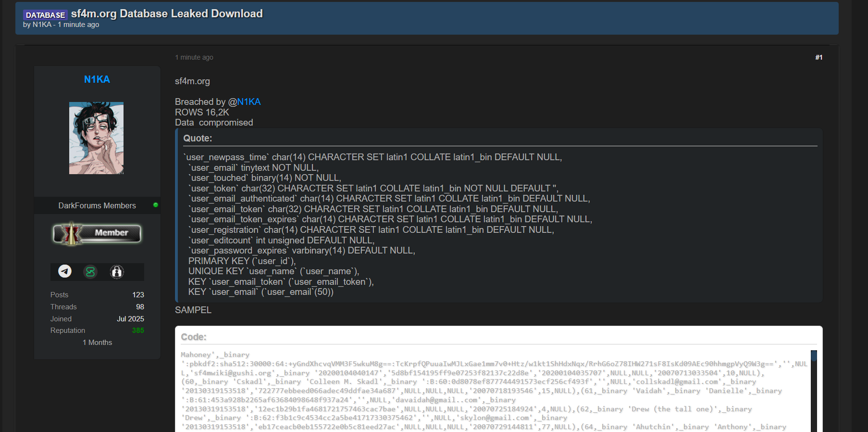Open N1KA's profile avatar image
This screenshot has height=432, width=868.
point(96,138)
